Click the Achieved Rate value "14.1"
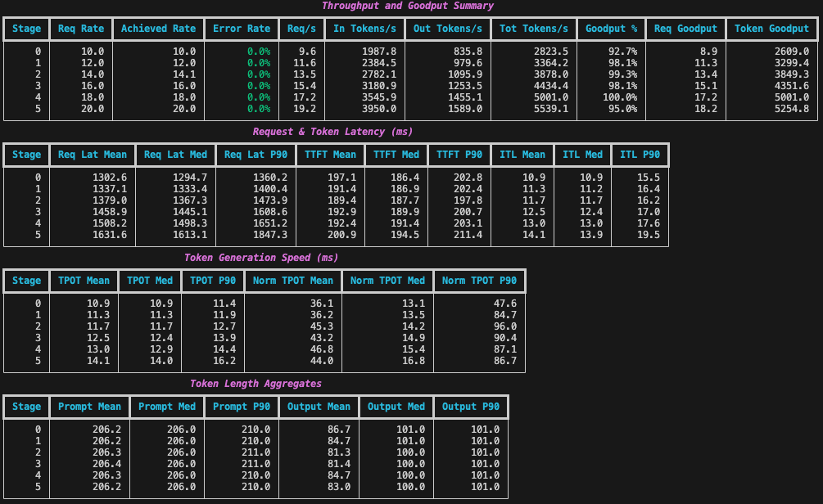 tap(184, 74)
